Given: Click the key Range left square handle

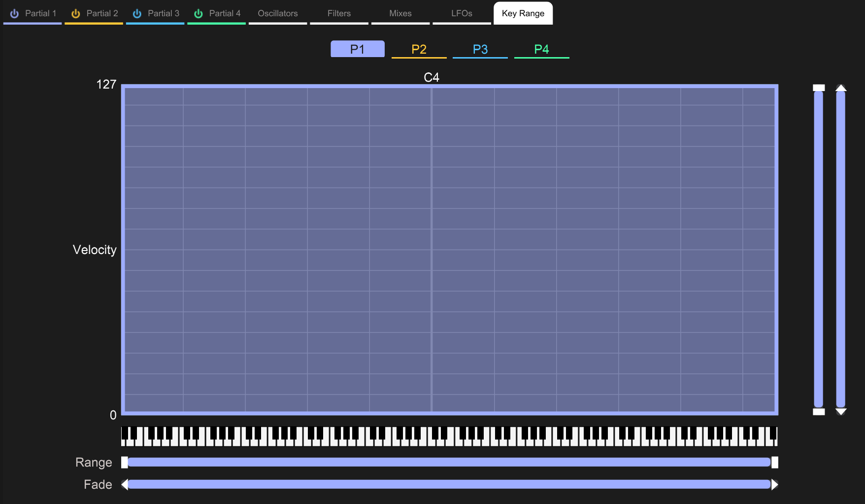Looking at the screenshot, I should 125,462.
